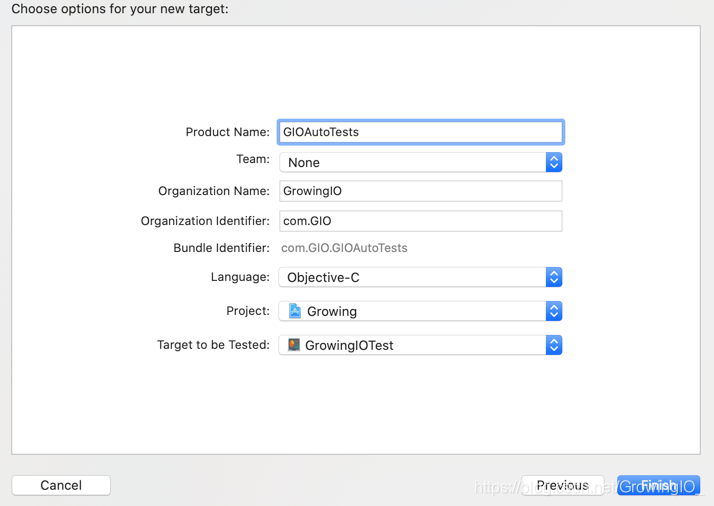The height and width of the screenshot is (506, 714).
Task: Click the Growing Xcode project icon
Action: coord(295,311)
